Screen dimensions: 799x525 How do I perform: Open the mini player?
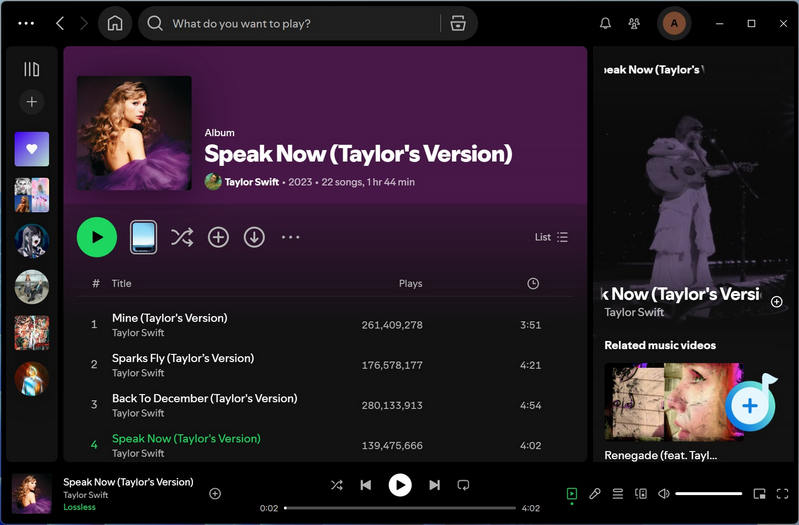tap(759, 493)
